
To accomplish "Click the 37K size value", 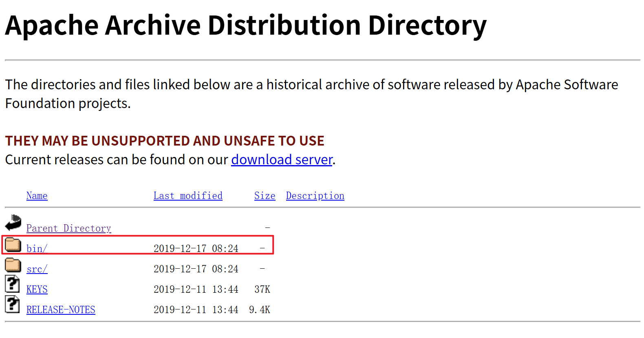I will pos(262,289).
